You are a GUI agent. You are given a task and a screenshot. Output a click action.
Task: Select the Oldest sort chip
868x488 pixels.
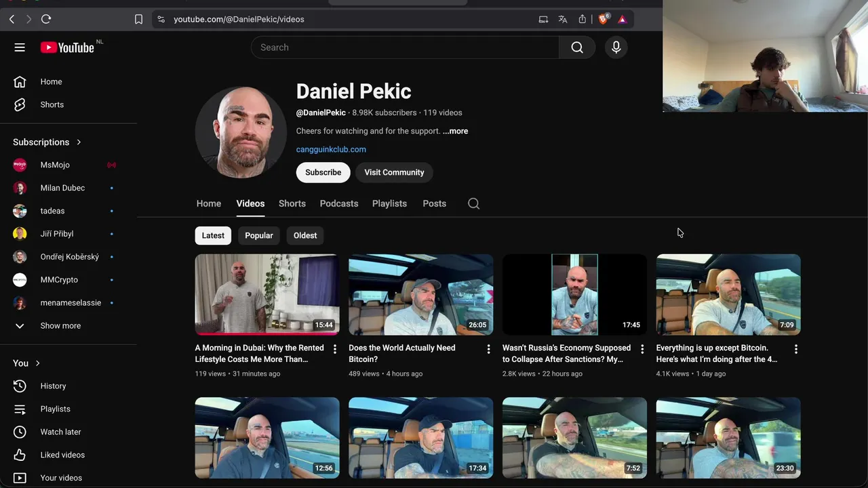pos(305,235)
